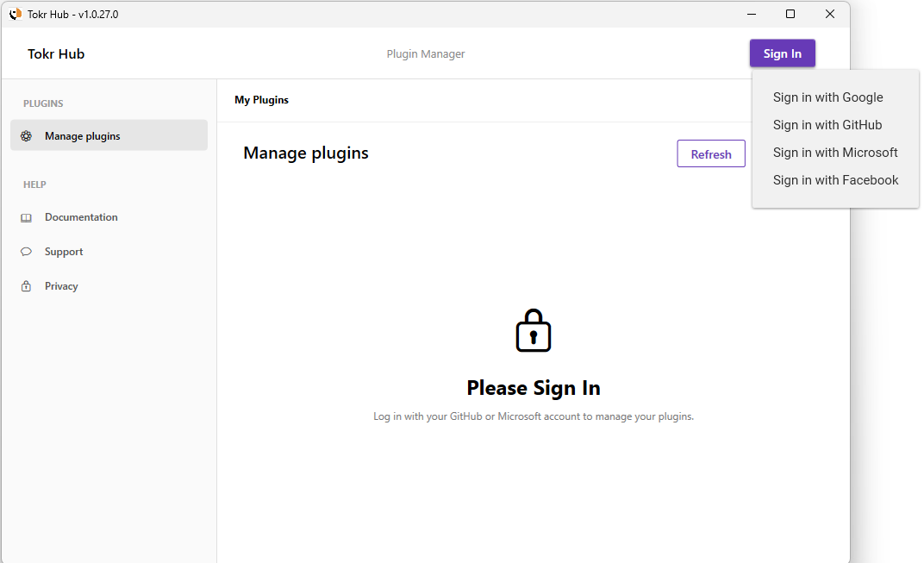Select Sign in with Microsoft
The image size is (924, 563).
pos(835,153)
